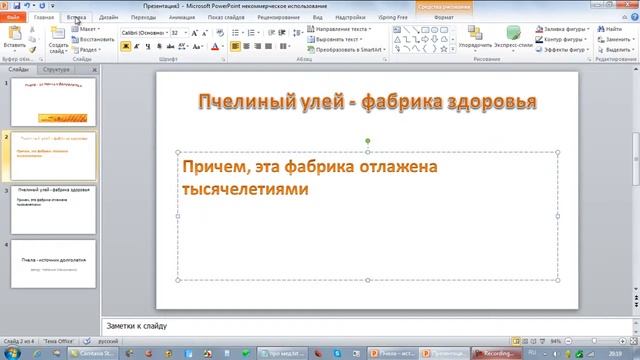Click the Clear Formatting icon
This screenshot has width=640, height=360.
pos(220,33)
